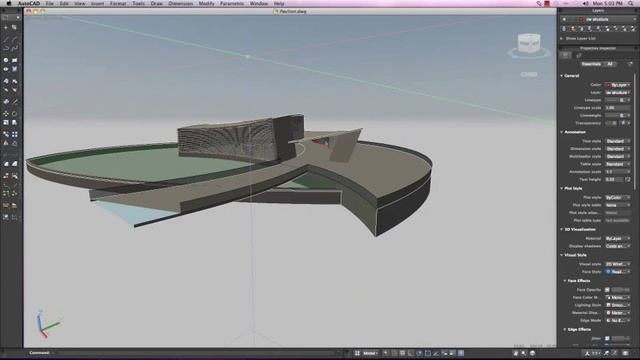Click the Text height pick icon
Screen dimensions: 640x360
(627, 179)
